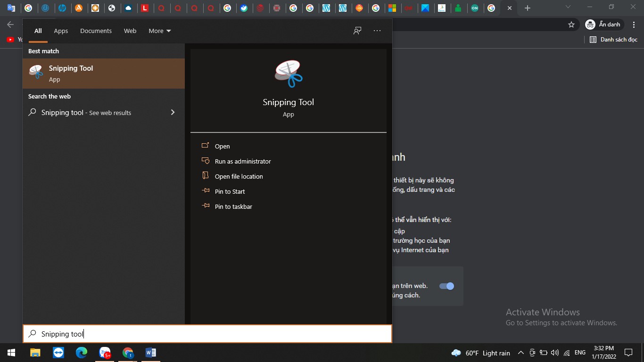This screenshot has width=644, height=362.
Task: Open a new Chrome tab
Action: 528,8
